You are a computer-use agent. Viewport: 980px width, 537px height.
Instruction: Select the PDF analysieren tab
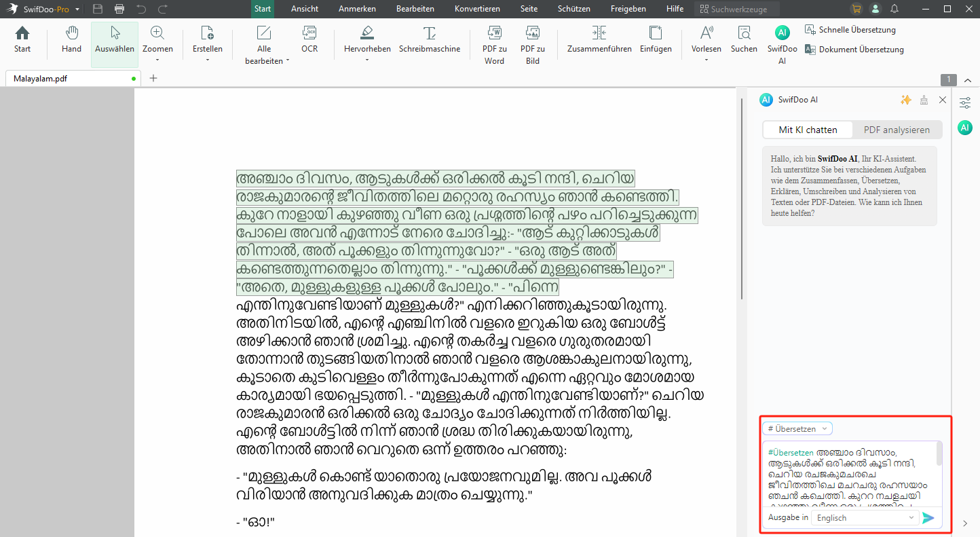pos(897,130)
